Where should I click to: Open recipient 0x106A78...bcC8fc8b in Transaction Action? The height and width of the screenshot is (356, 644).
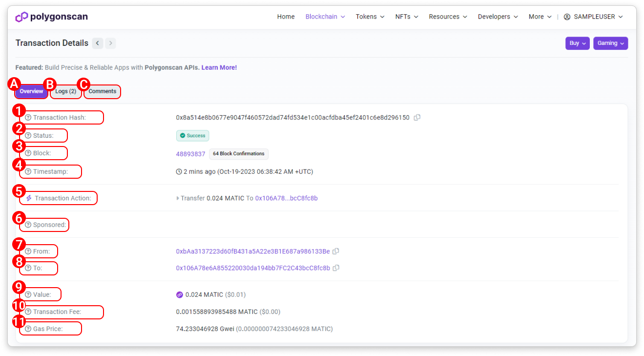[x=287, y=198]
